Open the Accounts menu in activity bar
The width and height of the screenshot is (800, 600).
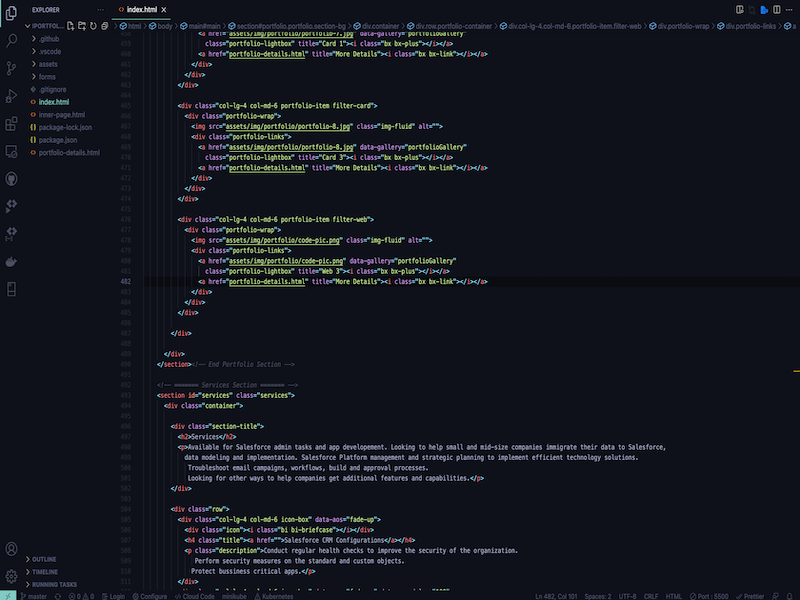coord(11,549)
